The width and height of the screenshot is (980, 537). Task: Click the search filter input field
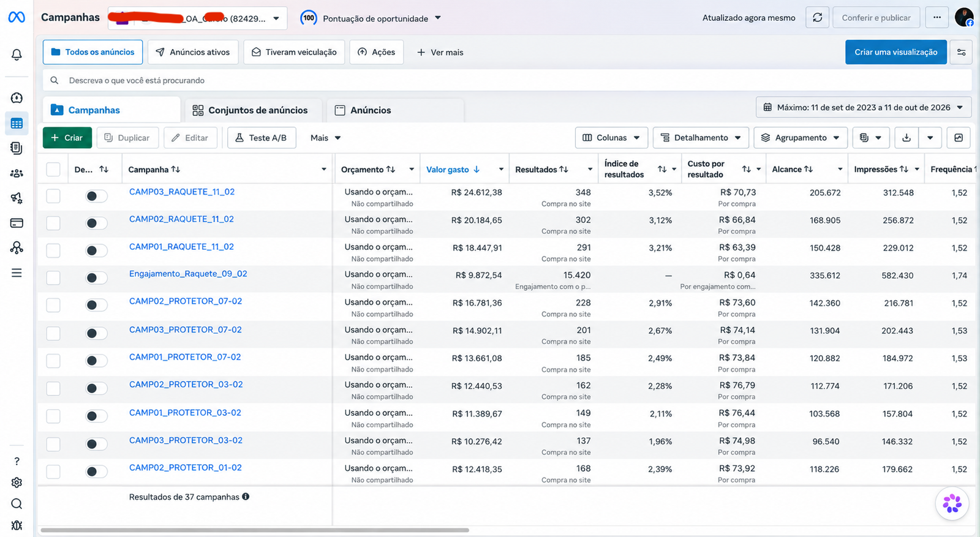pyautogui.click(x=507, y=80)
